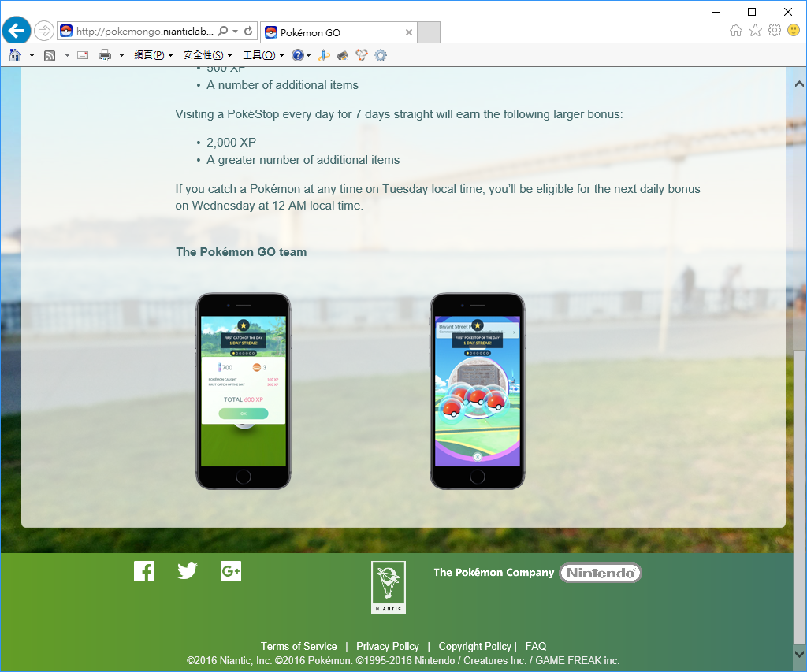Click the house icon in the command bar

coord(15,55)
